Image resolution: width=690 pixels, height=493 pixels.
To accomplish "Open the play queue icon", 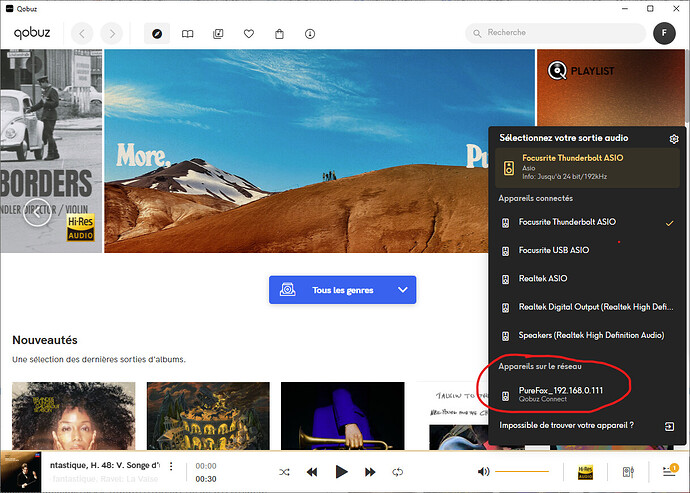I will pos(669,471).
